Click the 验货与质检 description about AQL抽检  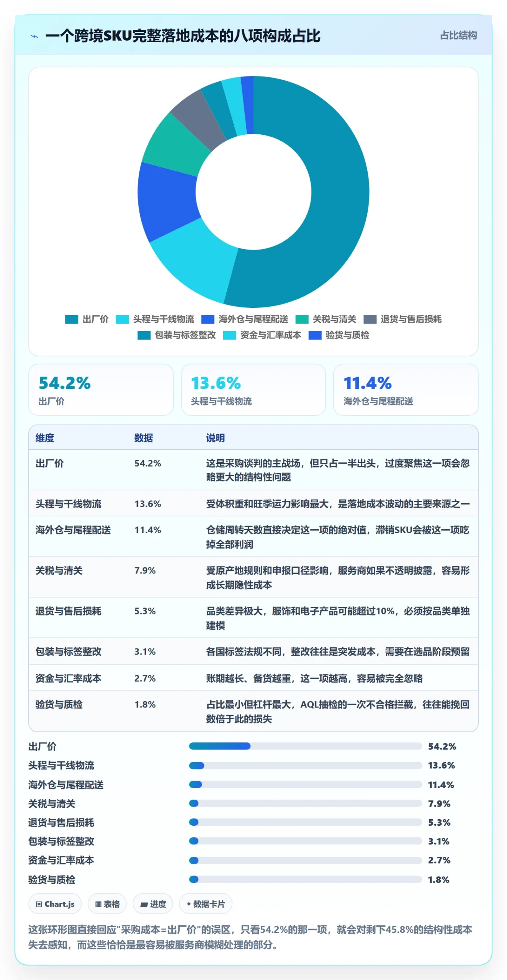pyautogui.click(x=338, y=712)
